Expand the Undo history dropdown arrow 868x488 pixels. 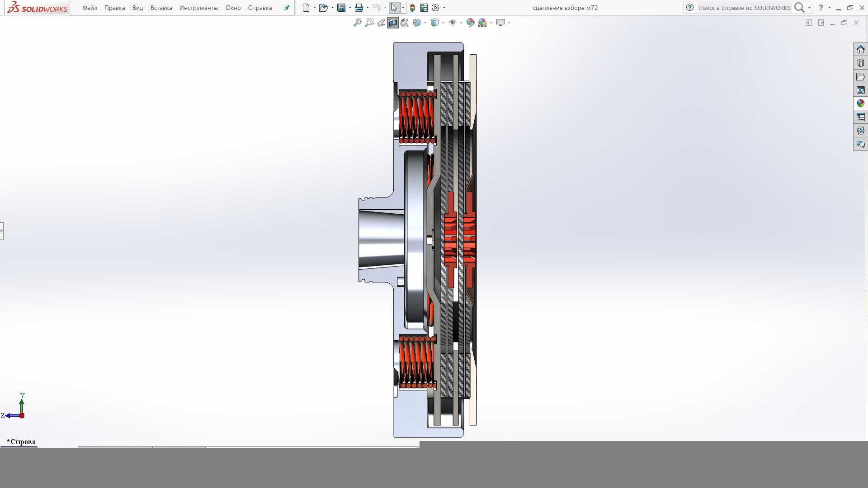pyautogui.click(x=385, y=8)
